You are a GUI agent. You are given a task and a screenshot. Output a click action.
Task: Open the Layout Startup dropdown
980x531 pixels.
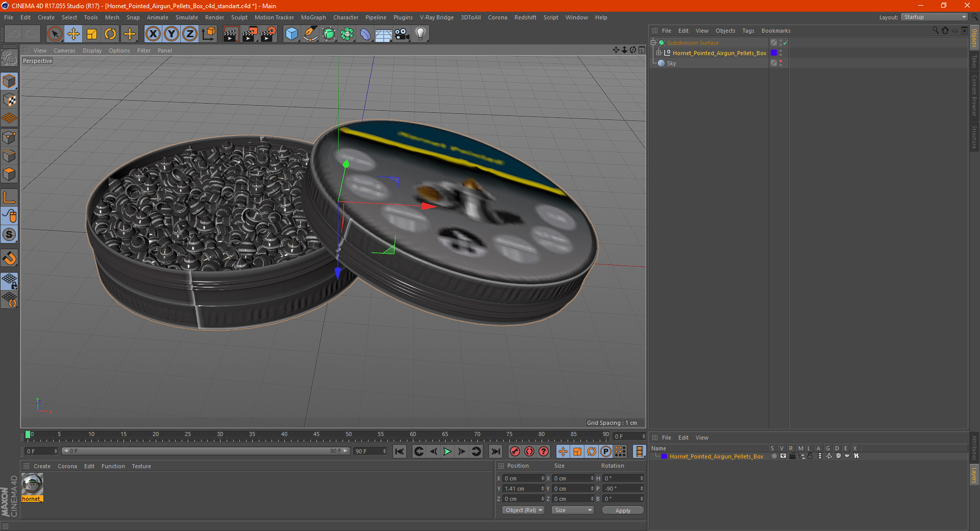(935, 17)
